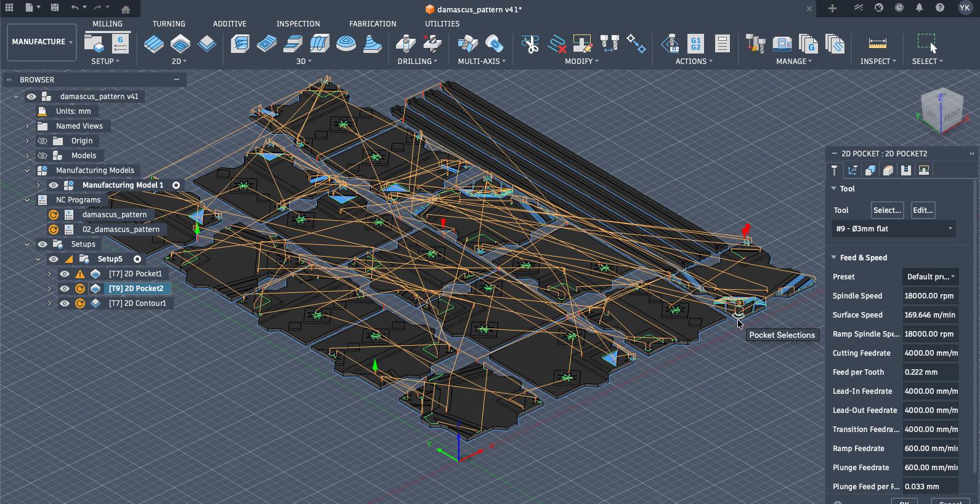The height and width of the screenshot is (504, 980).
Task: Open the MANAGE dropdown menu
Action: coord(794,62)
